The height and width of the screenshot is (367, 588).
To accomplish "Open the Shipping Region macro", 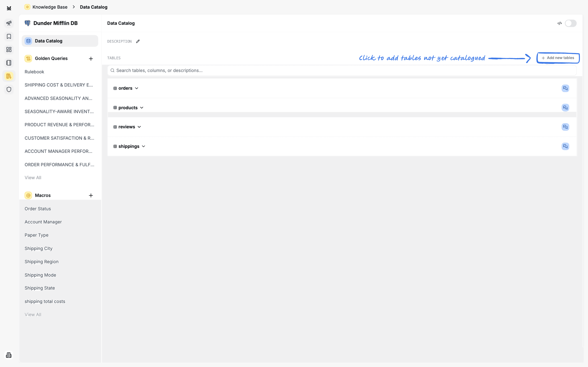I will [42, 262].
